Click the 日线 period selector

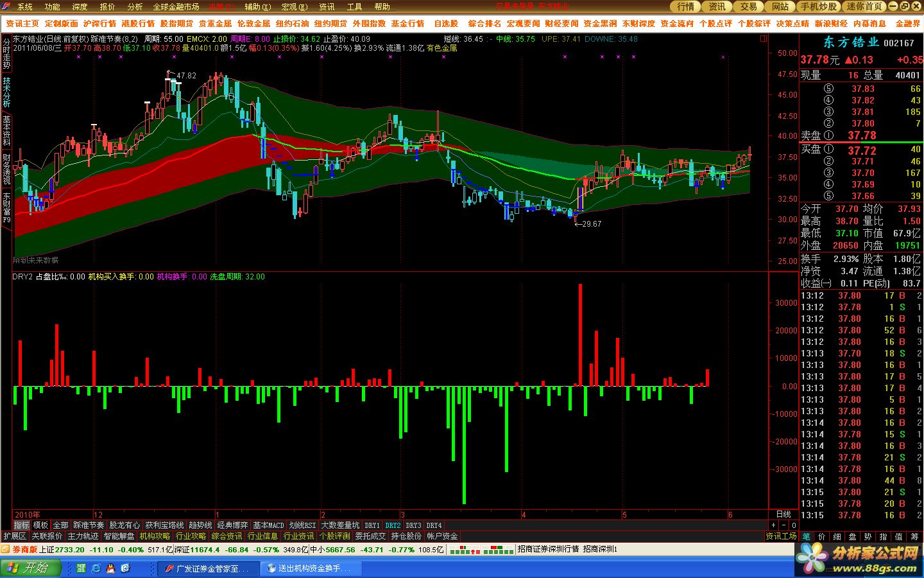pos(783,514)
